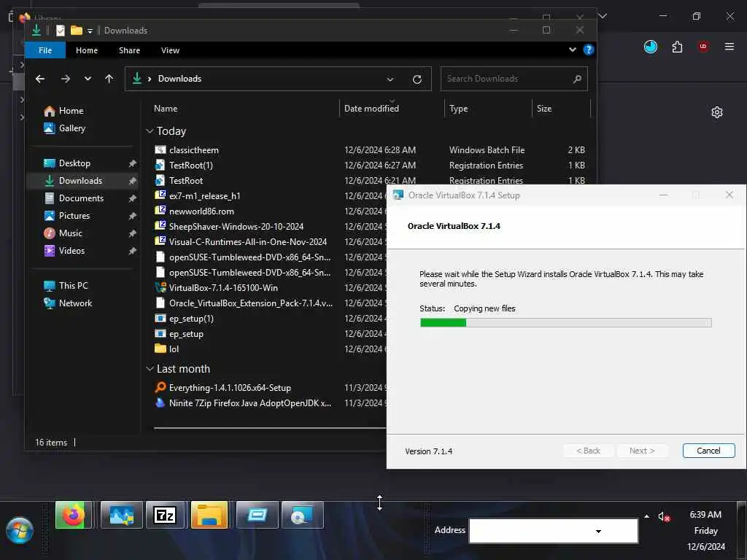The width and height of the screenshot is (747, 560).
Task: Expand the taskbar Address dropdown arrow
Action: [x=598, y=531]
